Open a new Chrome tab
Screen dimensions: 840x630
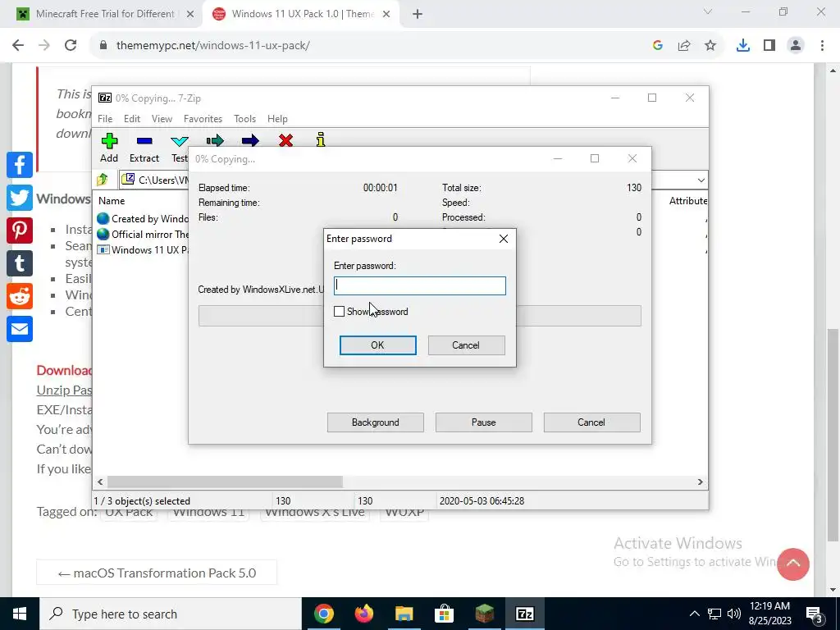pos(418,14)
